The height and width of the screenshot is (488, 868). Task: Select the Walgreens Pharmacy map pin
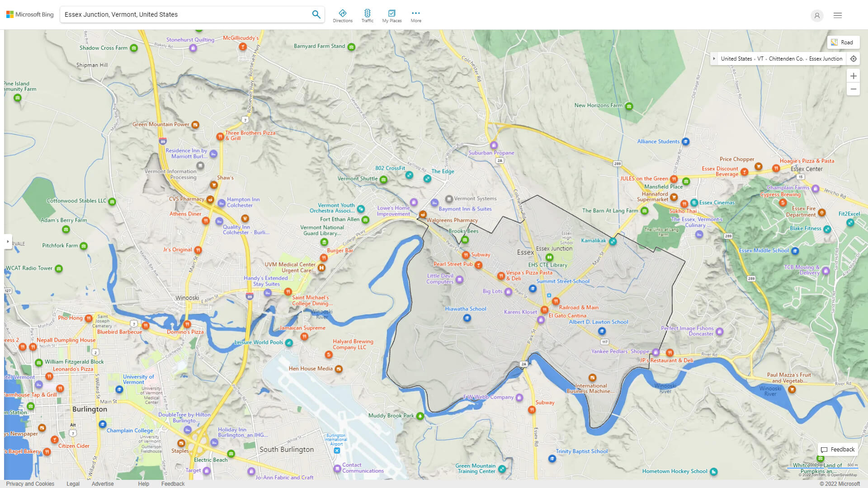tap(423, 215)
